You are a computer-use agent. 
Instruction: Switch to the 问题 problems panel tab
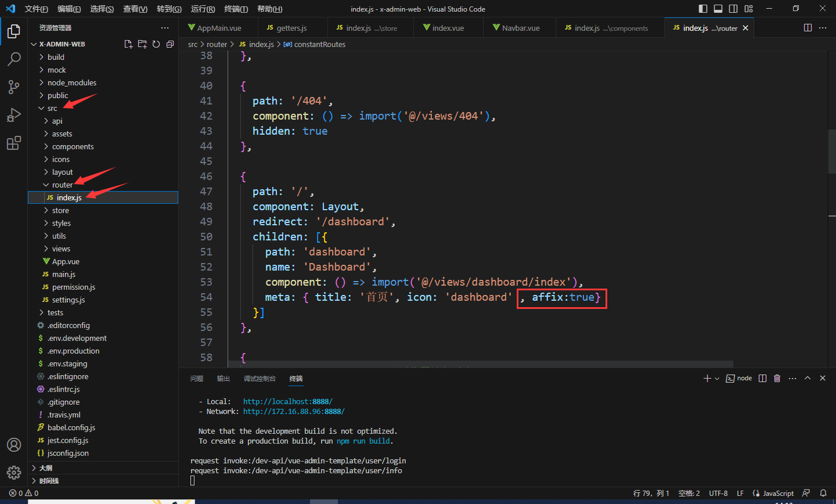197,379
